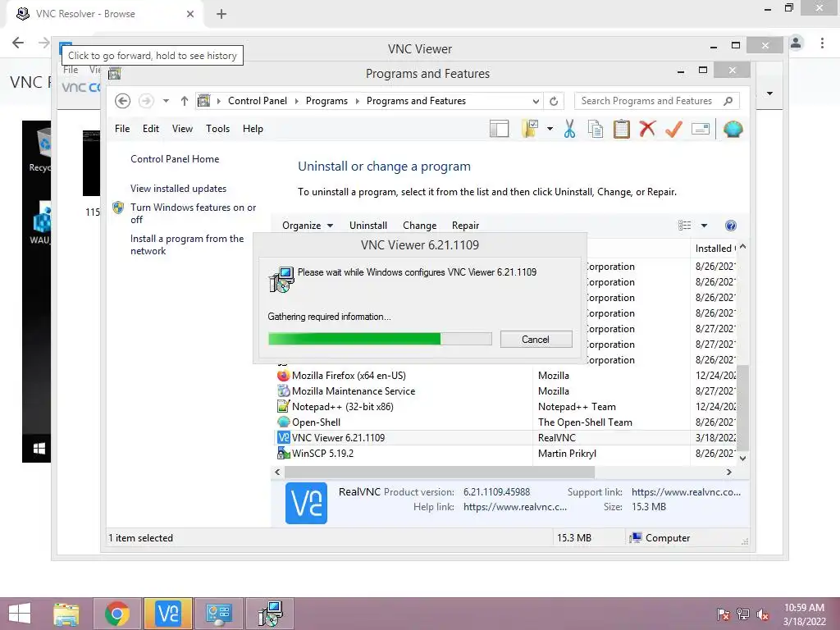This screenshot has height=630, width=840.
Task: Click the Open-Shell shell icon in toolbar
Action: pyautogui.click(x=733, y=129)
